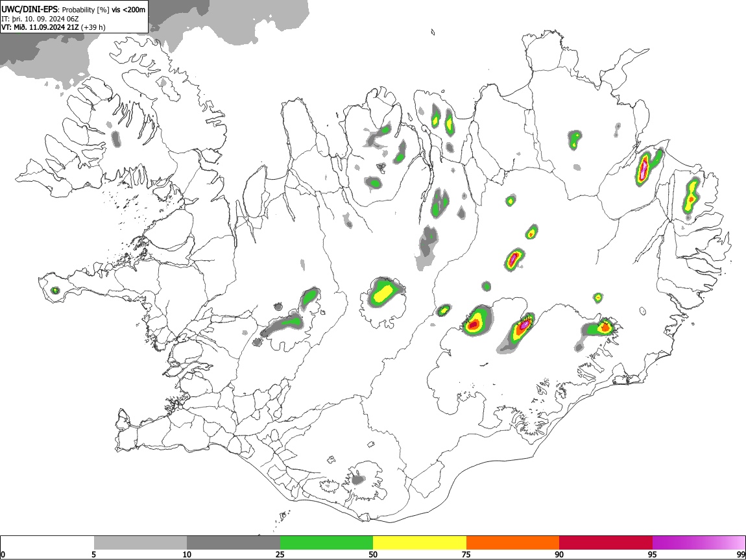746x560 pixels.
Task: Click the red 90-95% legend swatch
Action: [x=606, y=542]
